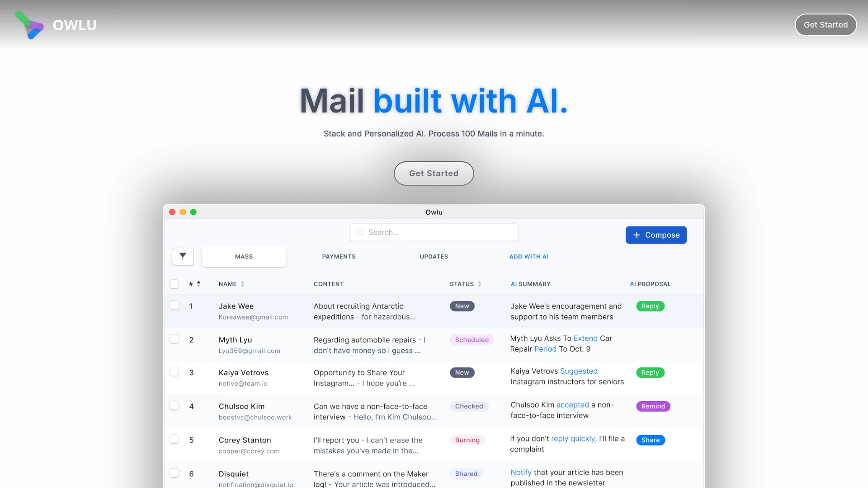Image resolution: width=868 pixels, height=488 pixels.
Task: Click Remind proposal icon for Chulsoo Kim
Action: pyautogui.click(x=653, y=406)
